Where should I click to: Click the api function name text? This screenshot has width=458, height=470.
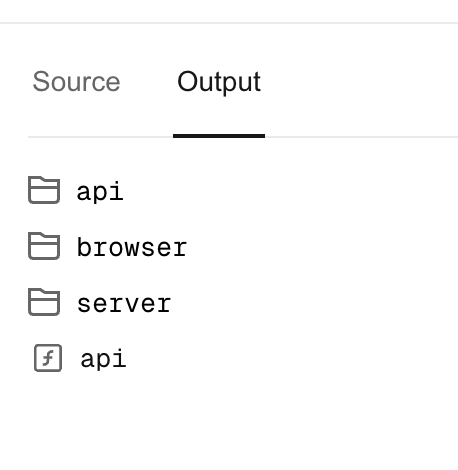103,359
